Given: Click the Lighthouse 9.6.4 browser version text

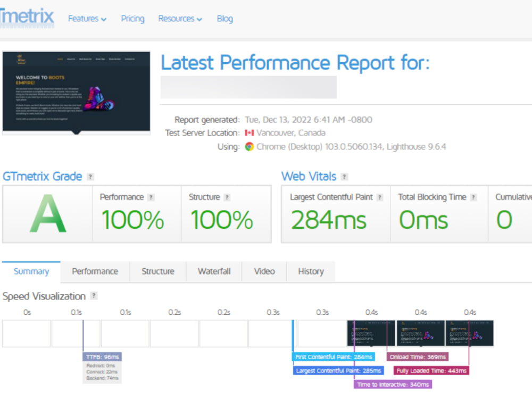Looking at the screenshot, I should (x=417, y=147).
